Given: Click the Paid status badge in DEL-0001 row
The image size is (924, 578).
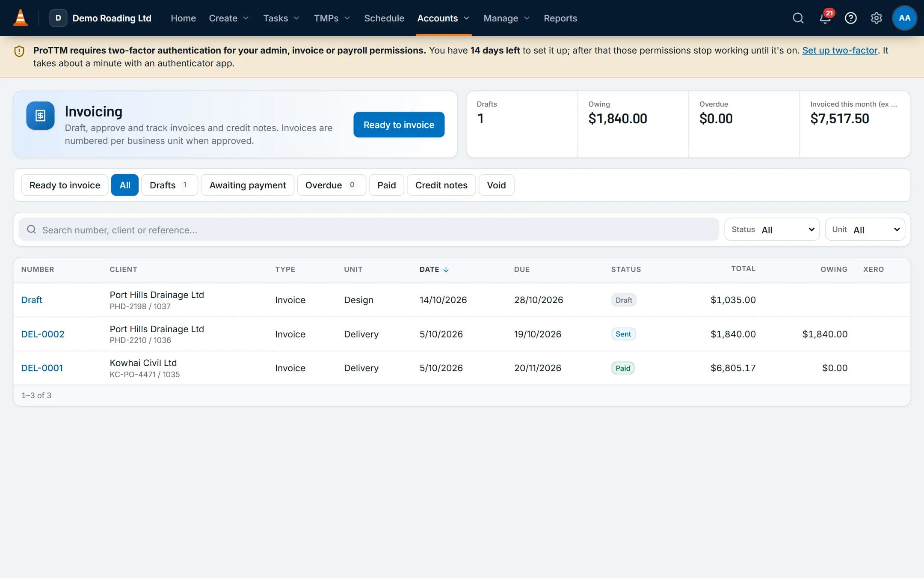Looking at the screenshot, I should click(622, 368).
